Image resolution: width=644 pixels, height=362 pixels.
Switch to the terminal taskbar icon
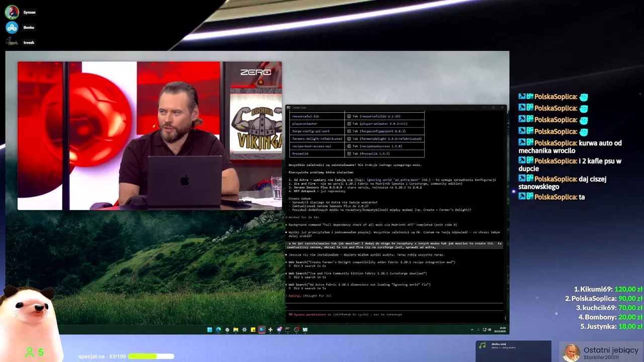(288, 330)
